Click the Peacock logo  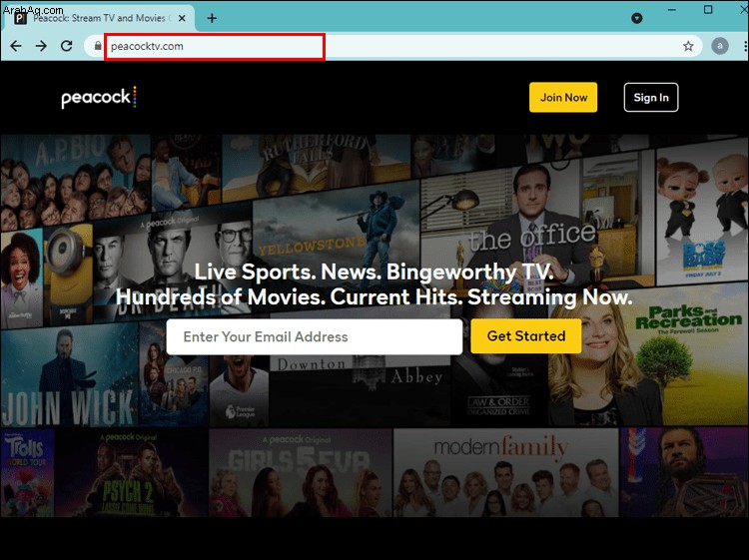coord(99,98)
